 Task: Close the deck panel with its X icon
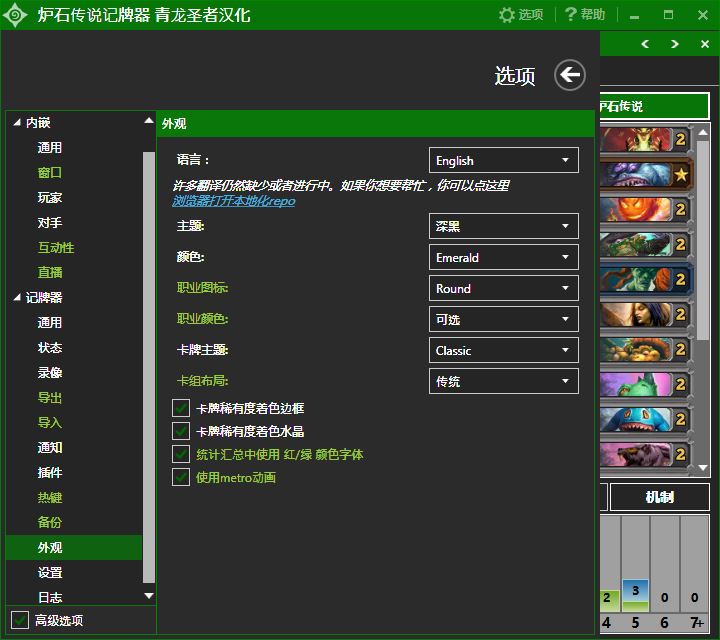click(705, 44)
